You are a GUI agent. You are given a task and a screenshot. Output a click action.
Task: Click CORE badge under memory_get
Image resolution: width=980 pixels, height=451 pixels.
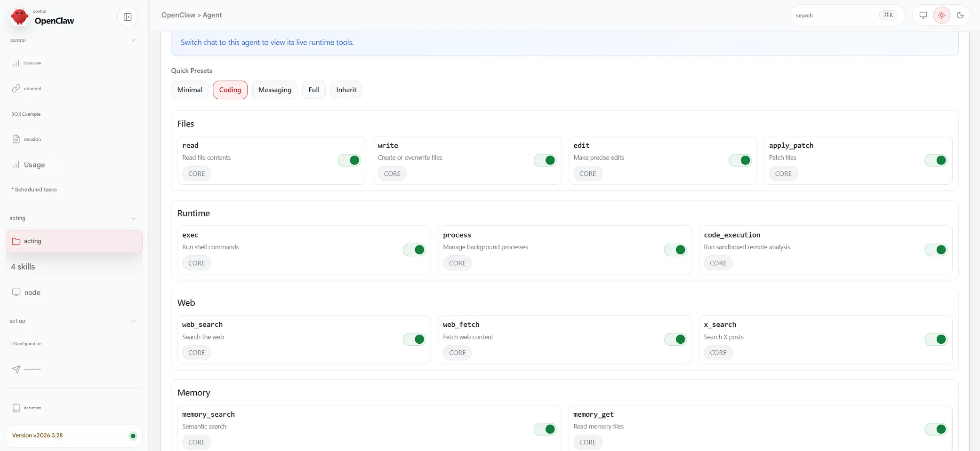pyautogui.click(x=587, y=442)
